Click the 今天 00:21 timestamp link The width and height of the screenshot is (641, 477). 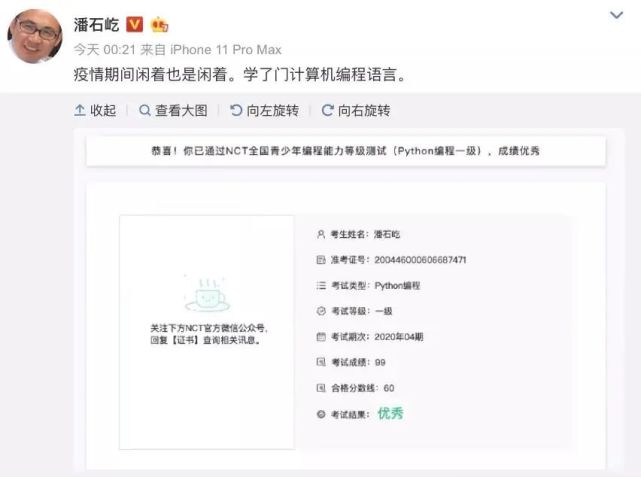point(104,50)
